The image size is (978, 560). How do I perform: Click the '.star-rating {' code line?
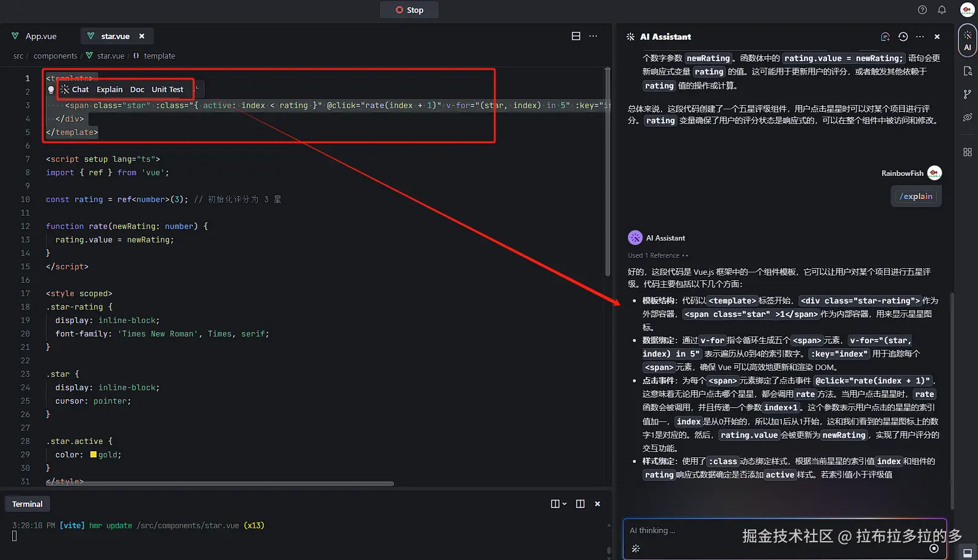click(x=79, y=307)
